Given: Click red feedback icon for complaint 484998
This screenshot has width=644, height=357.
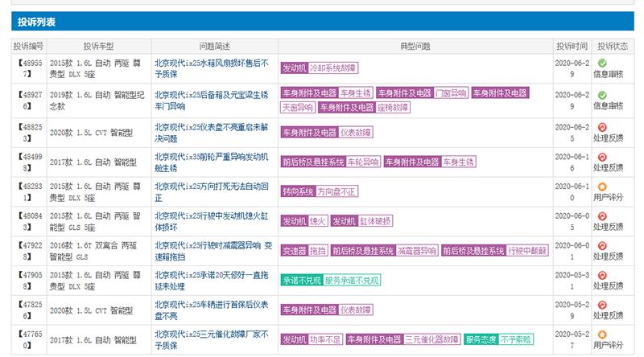Looking at the screenshot, I should tap(602, 157).
